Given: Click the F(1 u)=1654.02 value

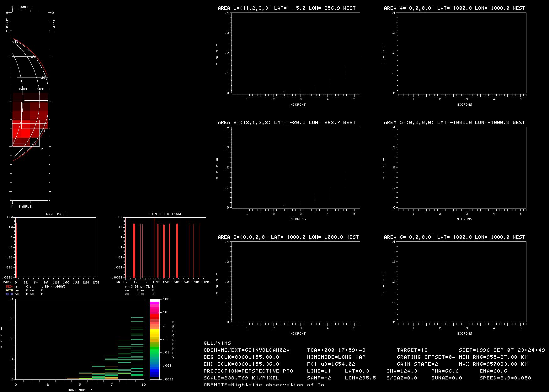Looking at the screenshot, I should pyautogui.click(x=331, y=364).
